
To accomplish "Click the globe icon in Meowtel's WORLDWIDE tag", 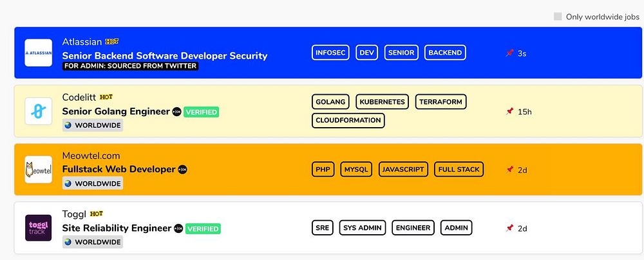I will [68, 183].
